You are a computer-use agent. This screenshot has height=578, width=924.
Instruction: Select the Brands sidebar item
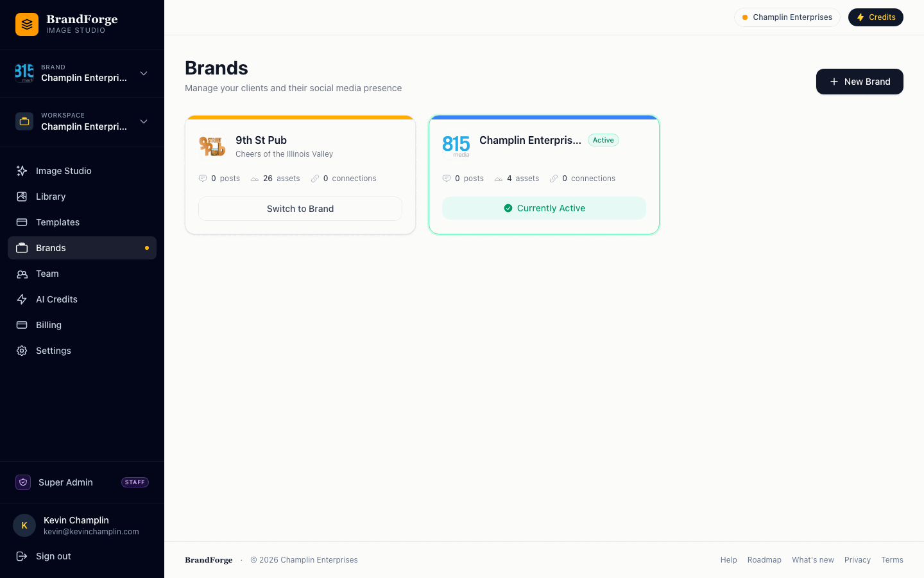(x=82, y=248)
